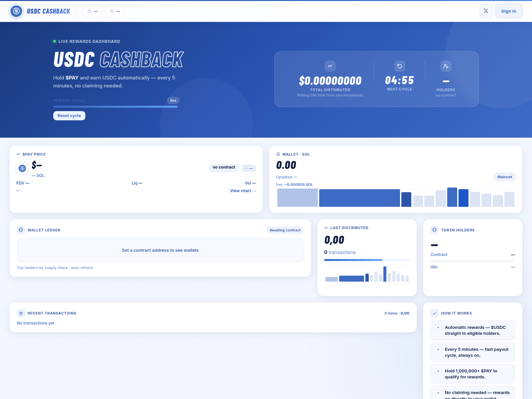
Task: Click the trending chart icon above Total Distributed
Action: [x=330, y=66]
